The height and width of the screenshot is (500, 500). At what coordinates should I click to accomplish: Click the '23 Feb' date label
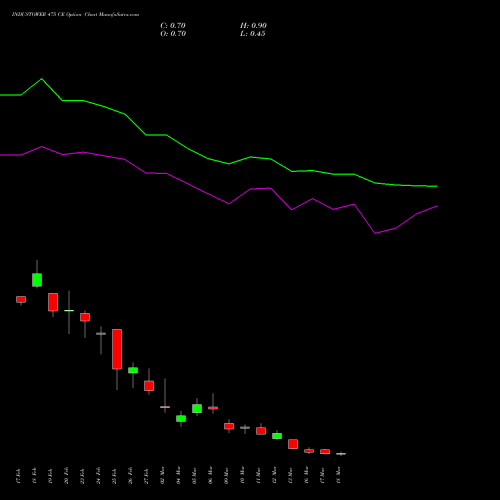pyautogui.click(x=82, y=476)
